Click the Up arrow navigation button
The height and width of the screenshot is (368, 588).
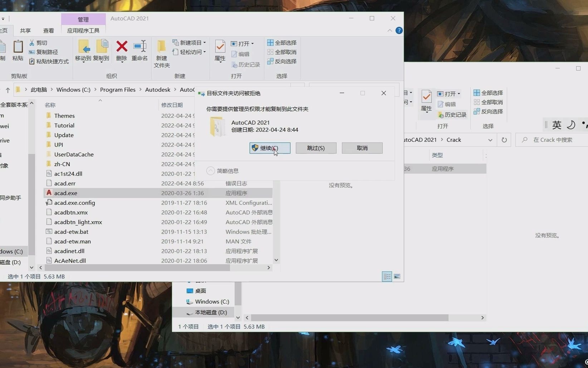pyautogui.click(x=8, y=90)
